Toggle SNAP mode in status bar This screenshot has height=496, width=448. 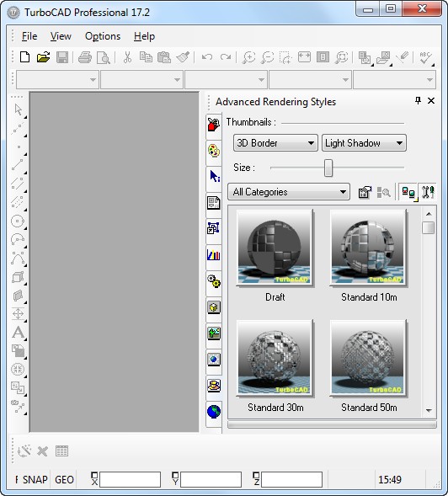tap(35, 479)
